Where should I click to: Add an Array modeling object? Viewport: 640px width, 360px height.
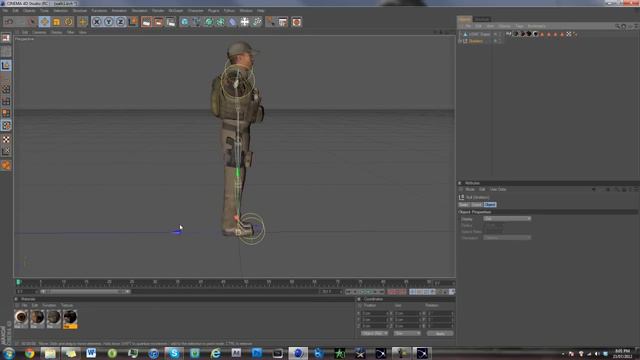(220, 22)
